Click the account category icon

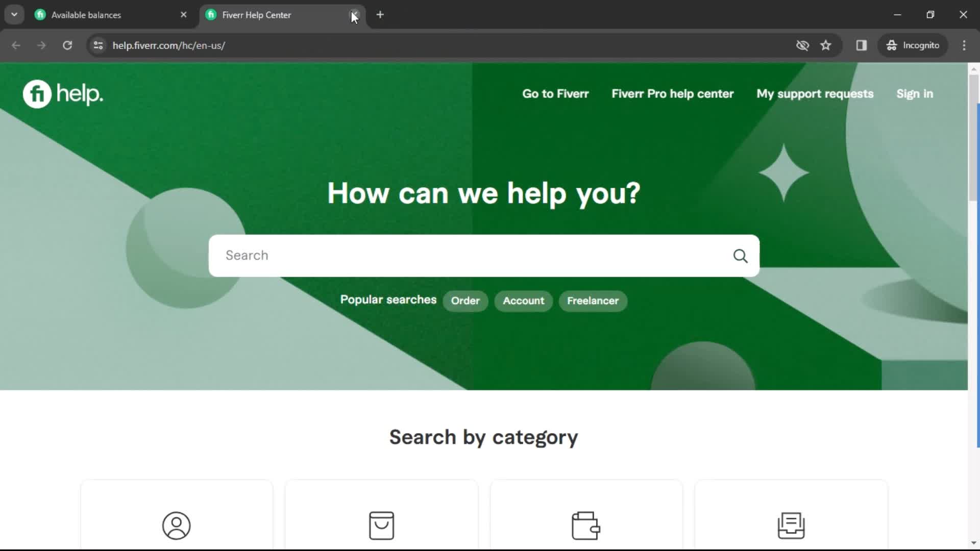click(x=177, y=525)
